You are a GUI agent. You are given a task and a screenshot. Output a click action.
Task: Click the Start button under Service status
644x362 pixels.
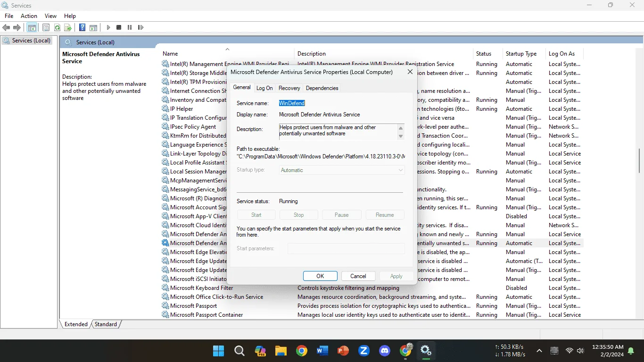[x=256, y=215]
